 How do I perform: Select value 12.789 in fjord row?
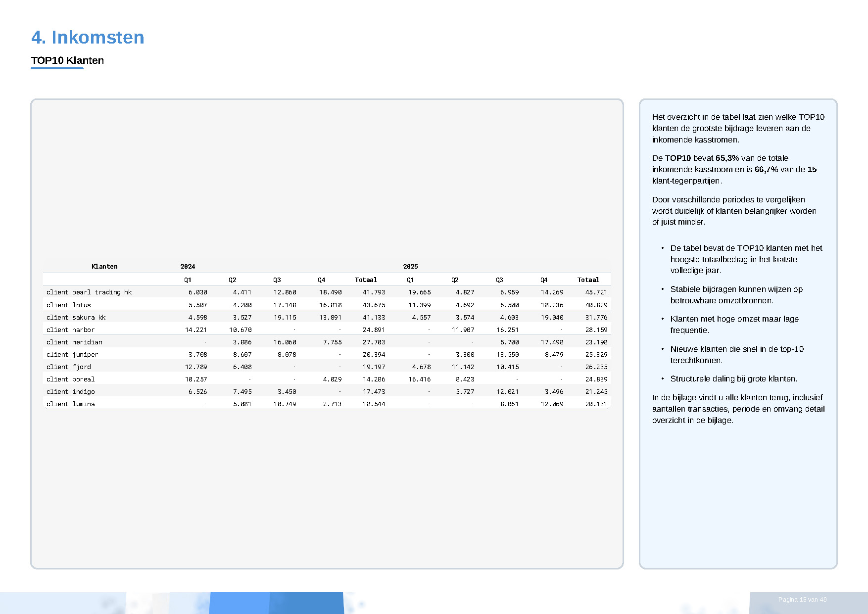click(x=196, y=367)
